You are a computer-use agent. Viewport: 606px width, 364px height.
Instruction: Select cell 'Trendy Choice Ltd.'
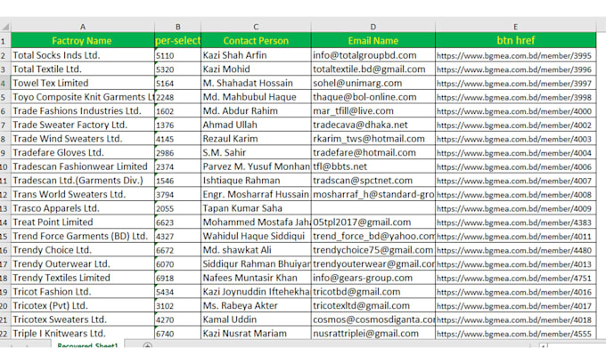(82, 250)
